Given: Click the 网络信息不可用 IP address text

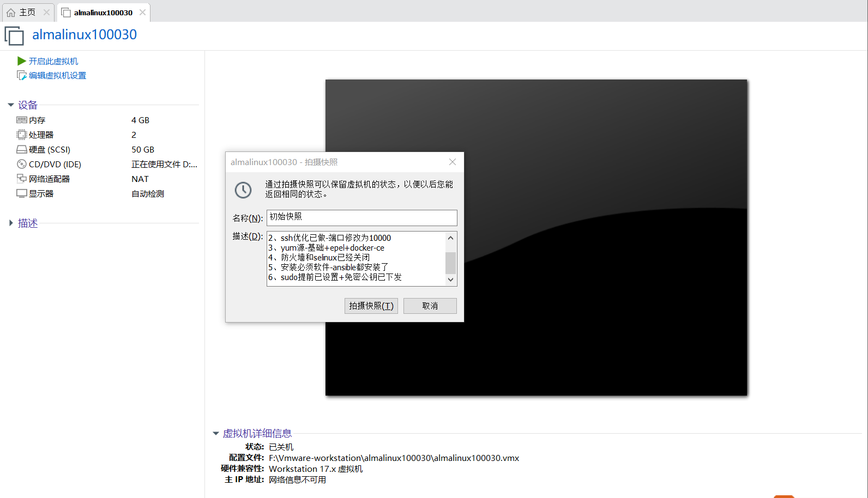Looking at the screenshot, I should pyautogui.click(x=297, y=480).
